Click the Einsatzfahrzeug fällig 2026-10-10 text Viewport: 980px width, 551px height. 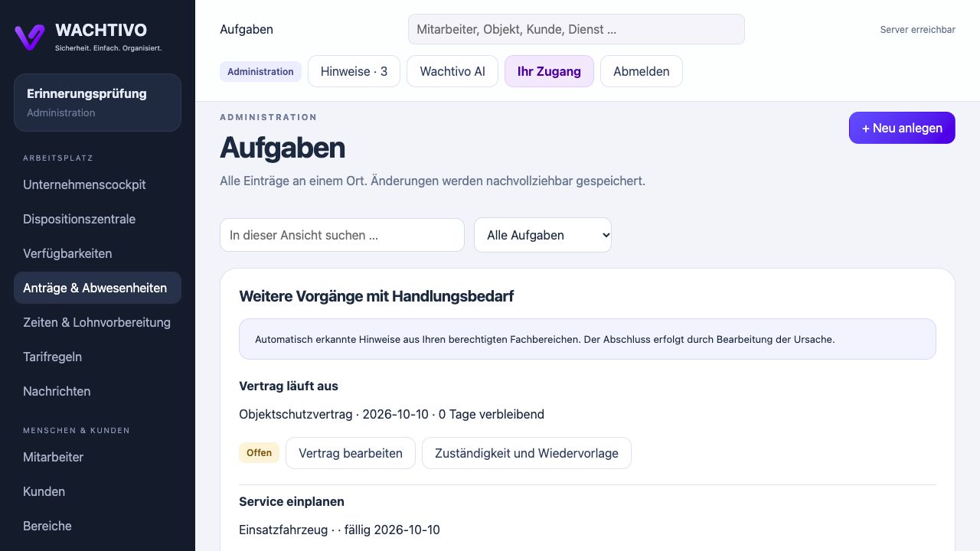[339, 530]
